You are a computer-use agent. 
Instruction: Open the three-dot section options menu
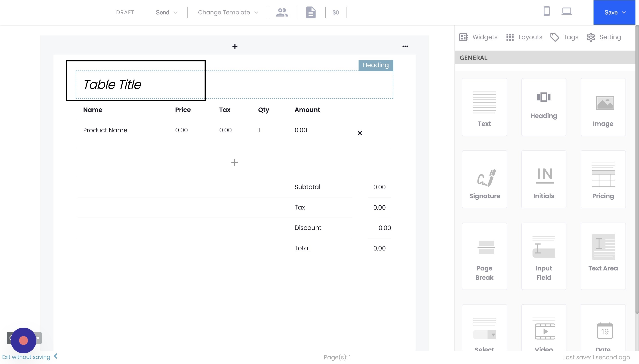click(405, 47)
